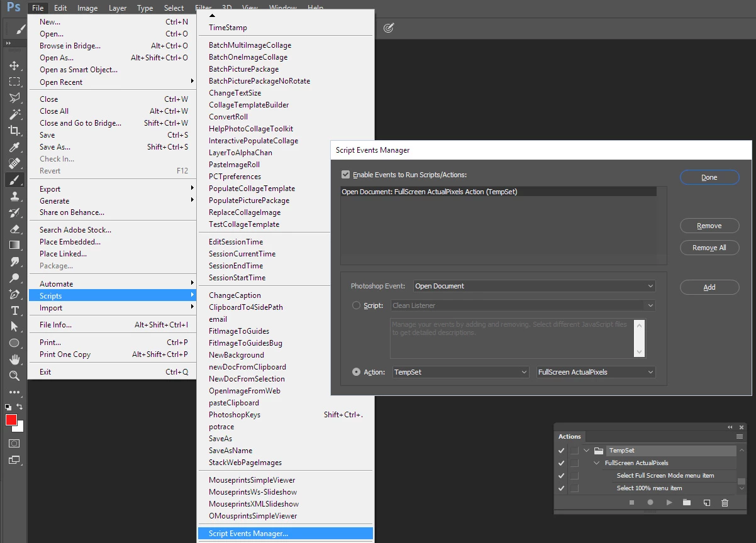Select the Hand tool
The height and width of the screenshot is (543, 756).
(14, 359)
